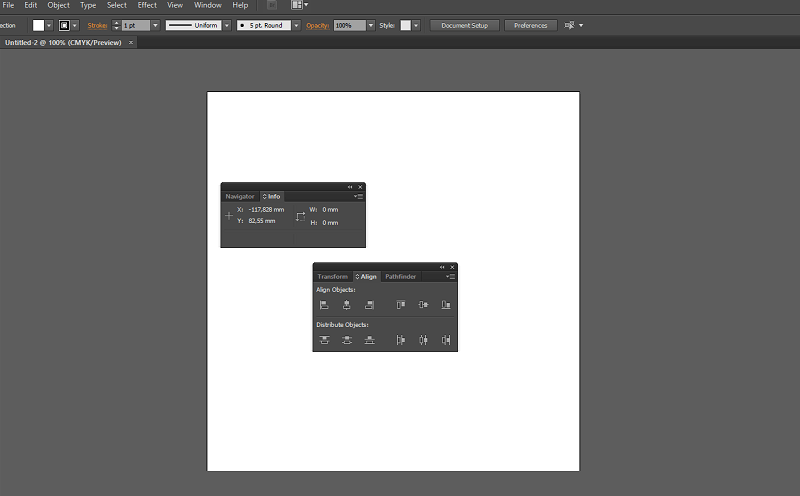Screen dimensions: 800x496
Task: Click Vertical Distribute Bottom icon
Action: coord(369,340)
